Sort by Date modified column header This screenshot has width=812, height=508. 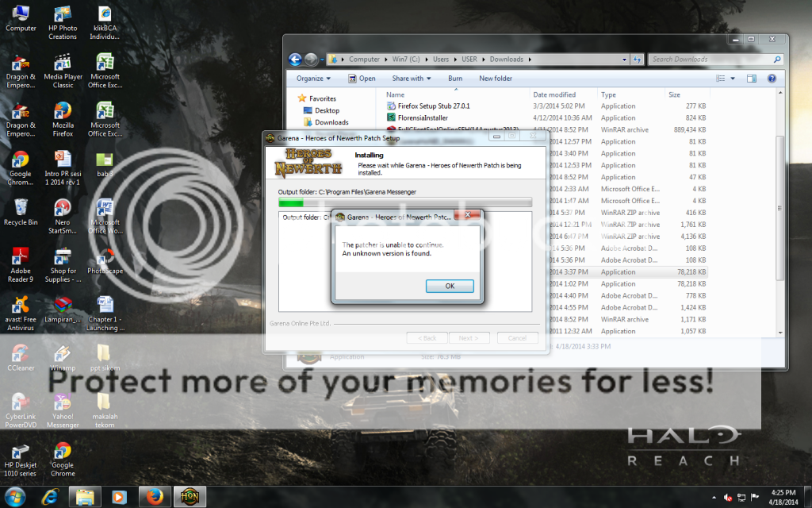(x=554, y=95)
